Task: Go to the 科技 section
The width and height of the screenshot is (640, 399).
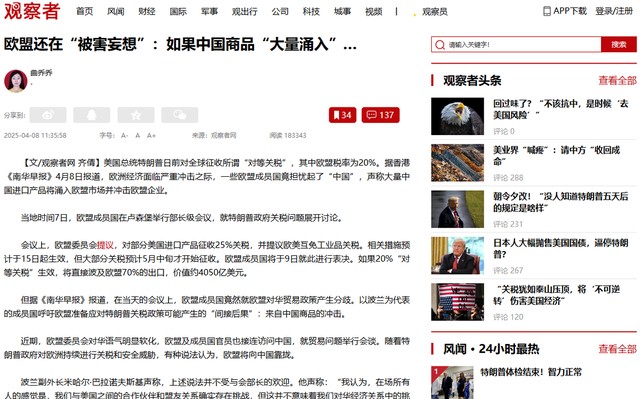Action: (x=311, y=11)
